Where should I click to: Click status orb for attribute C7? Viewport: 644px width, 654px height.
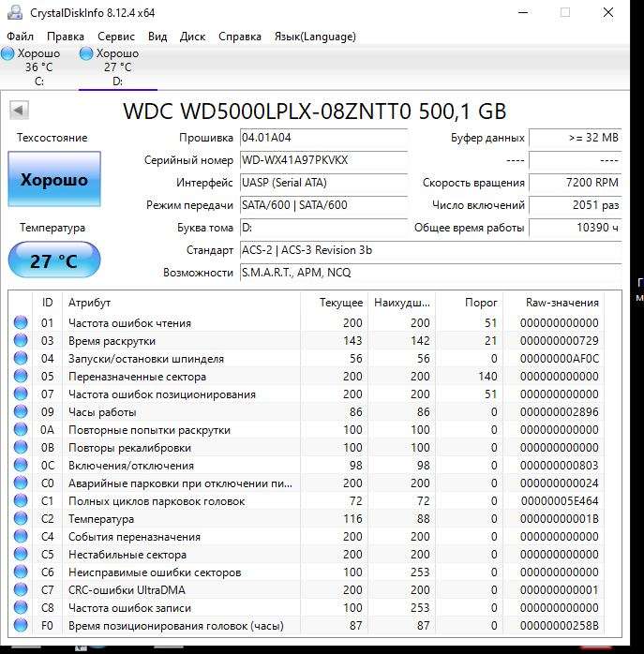[21, 589]
